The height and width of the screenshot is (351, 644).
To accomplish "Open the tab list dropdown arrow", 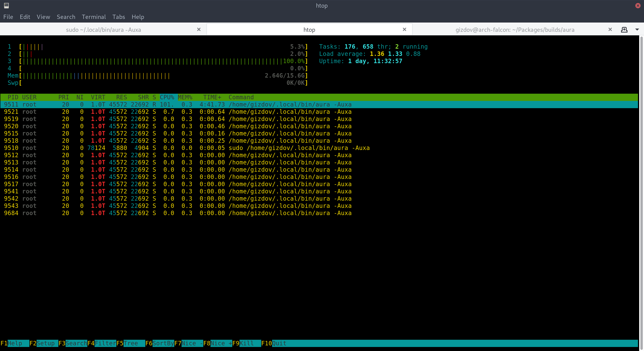I will point(637,30).
